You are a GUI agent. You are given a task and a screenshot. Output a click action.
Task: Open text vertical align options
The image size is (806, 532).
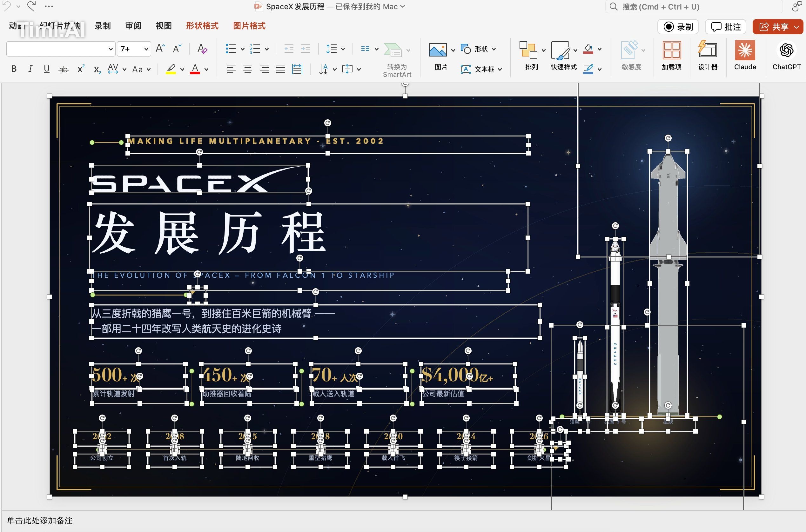(x=347, y=69)
